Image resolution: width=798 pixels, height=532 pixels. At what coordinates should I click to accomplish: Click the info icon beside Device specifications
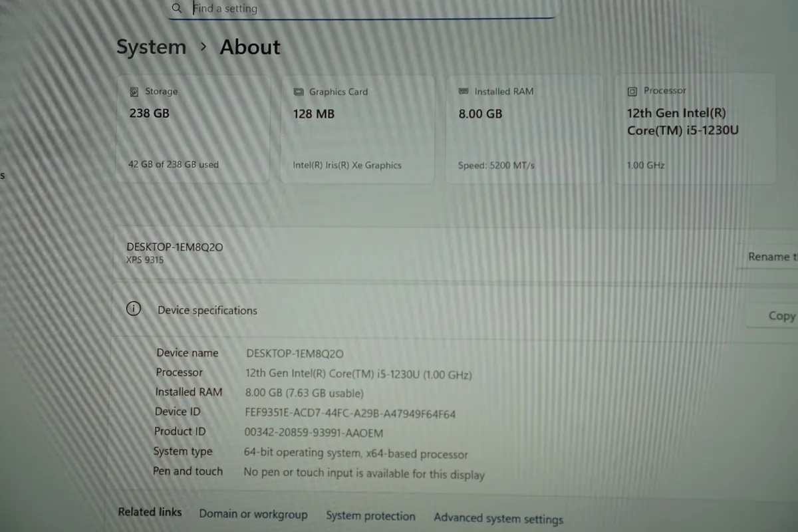[x=134, y=309]
